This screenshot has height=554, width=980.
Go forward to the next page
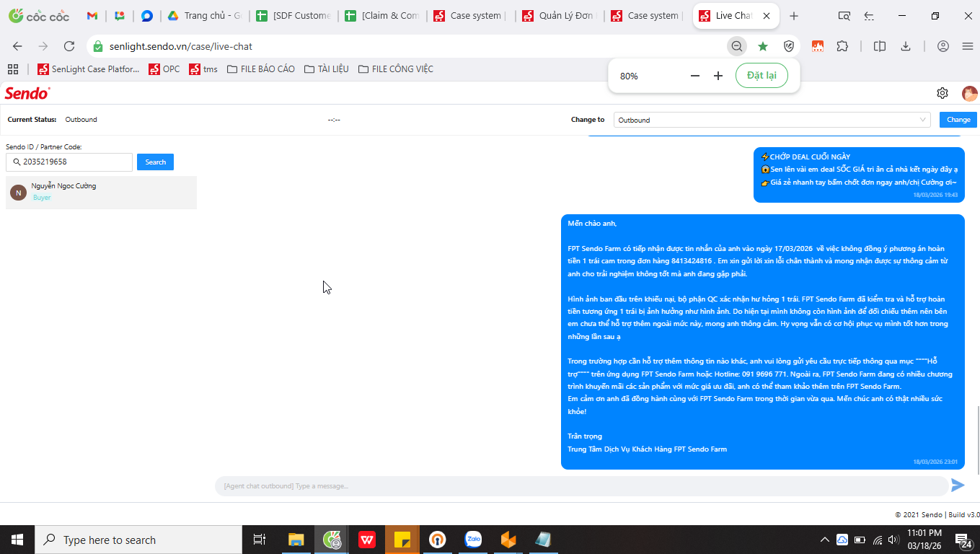pyautogui.click(x=43, y=46)
